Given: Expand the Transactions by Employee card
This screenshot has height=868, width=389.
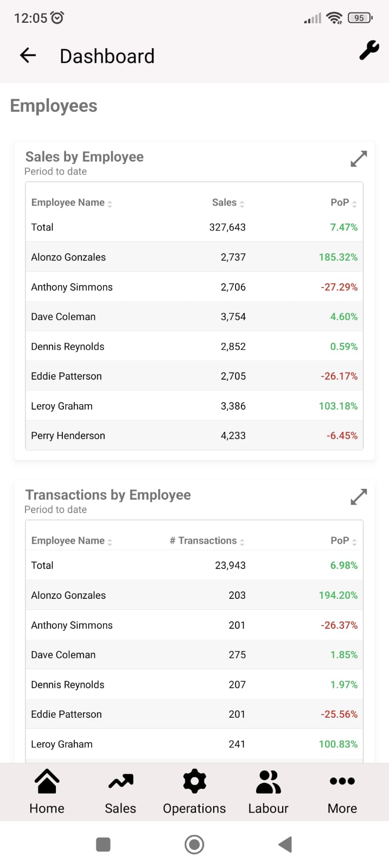Looking at the screenshot, I should pos(359,497).
